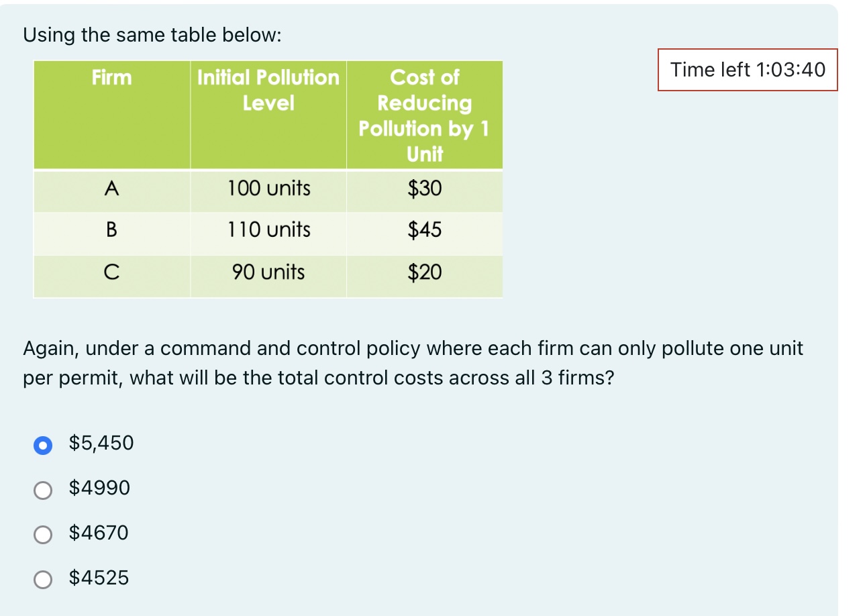The image size is (865, 616).
Task: Click the $20 cost value
Action: click(x=424, y=272)
